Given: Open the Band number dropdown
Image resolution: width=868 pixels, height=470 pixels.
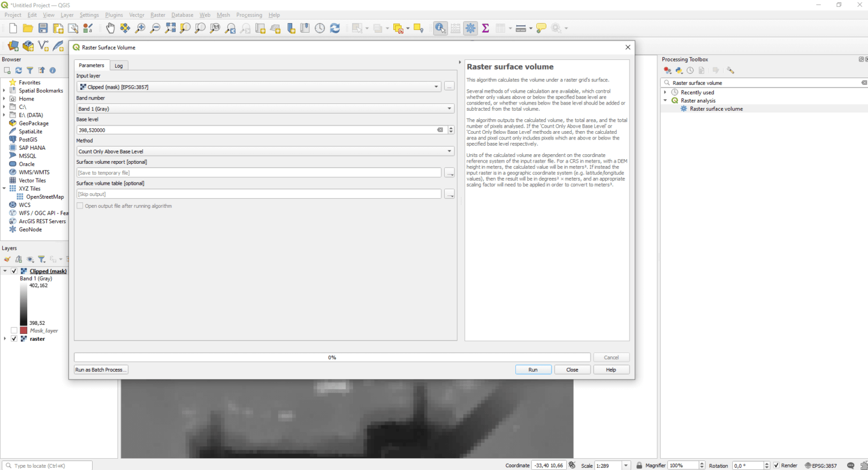Looking at the screenshot, I should coord(265,108).
